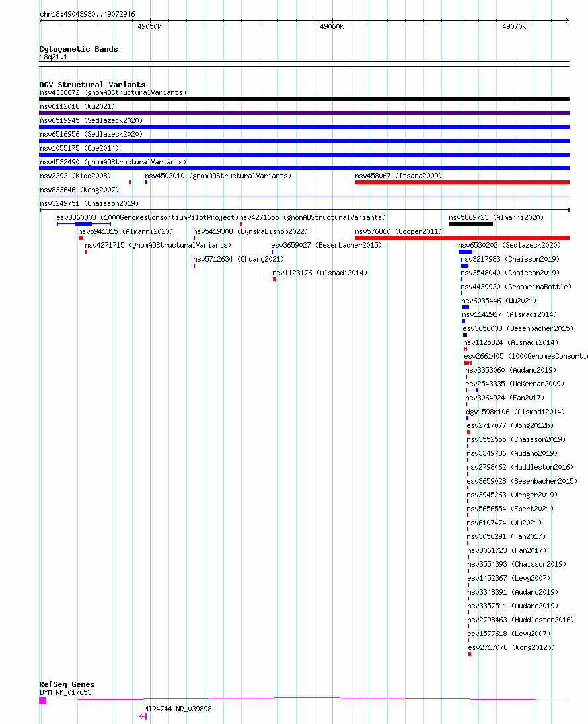Image resolution: width=588 pixels, height=724 pixels.
Task: Open nsv833646 (Wong2007) label
Action: (79, 190)
